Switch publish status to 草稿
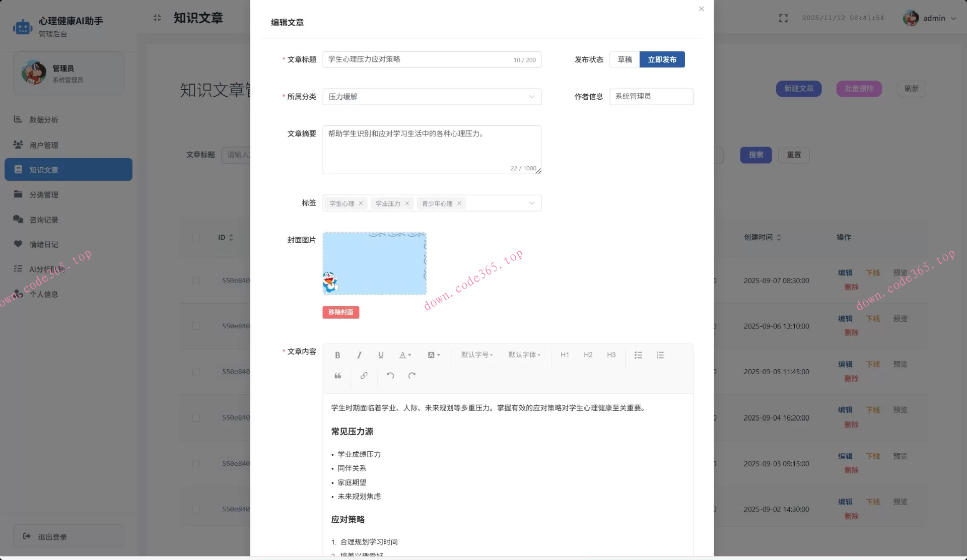The image size is (967, 560). pyautogui.click(x=624, y=59)
